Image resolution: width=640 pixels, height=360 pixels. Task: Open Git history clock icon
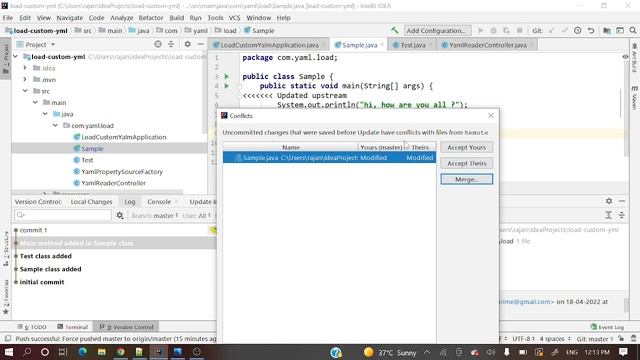pyautogui.click(x=578, y=31)
